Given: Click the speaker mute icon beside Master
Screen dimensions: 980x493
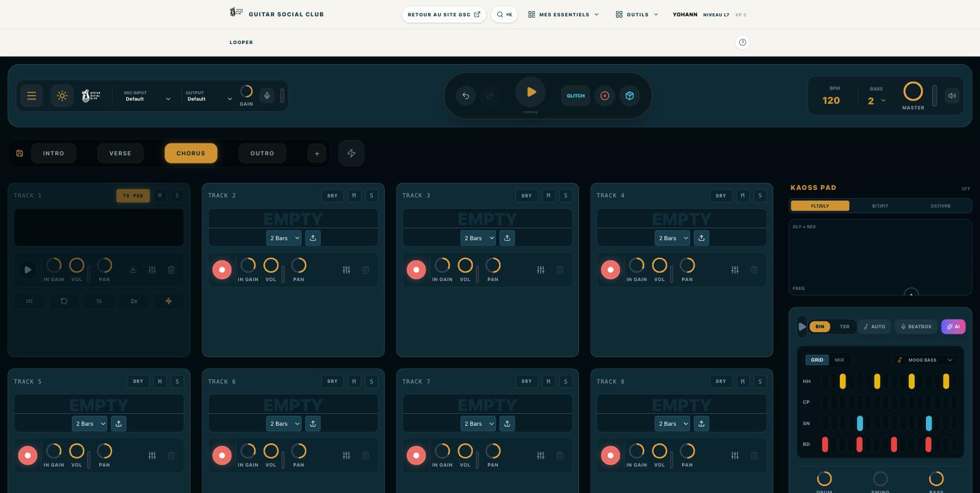Looking at the screenshot, I should [x=952, y=96].
